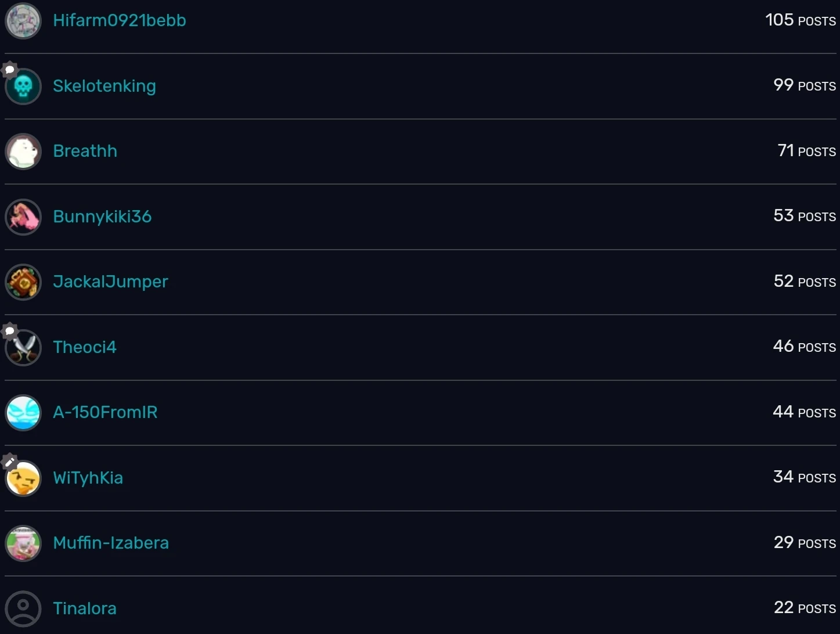The width and height of the screenshot is (840, 634).
Task: Click Tinalora's default person avatar
Action: (23, 608)
